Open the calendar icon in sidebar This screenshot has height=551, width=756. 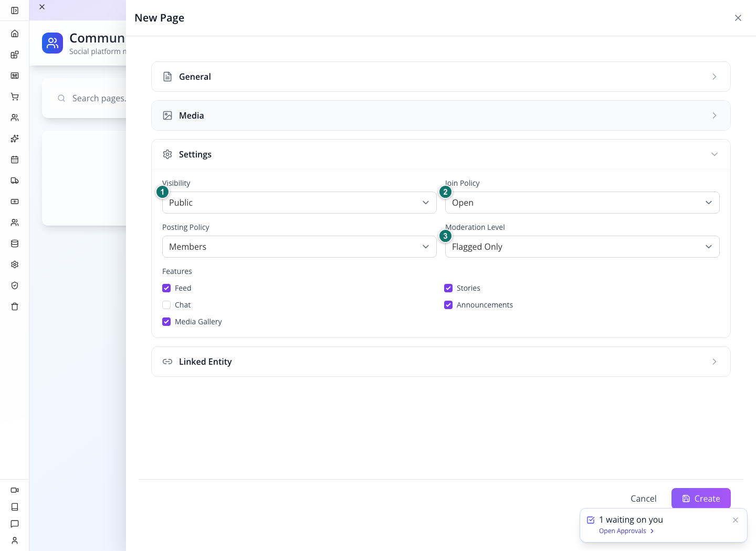(x=15, y=160)
